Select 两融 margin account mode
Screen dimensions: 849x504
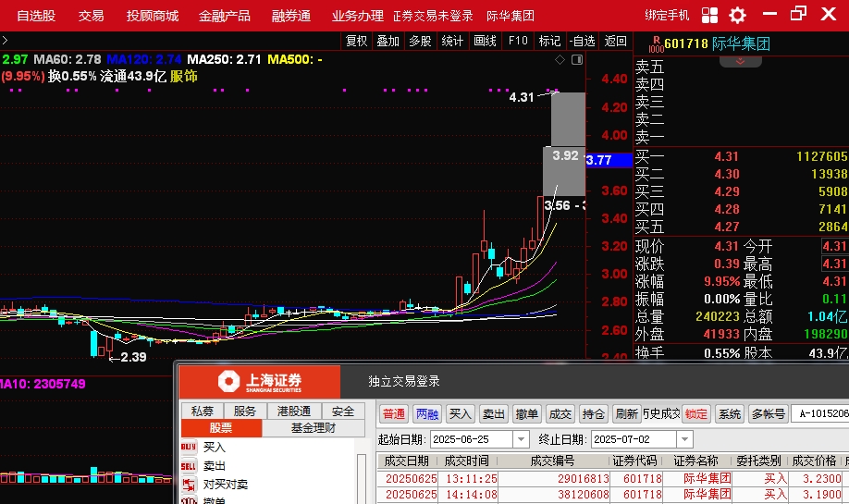427,413
